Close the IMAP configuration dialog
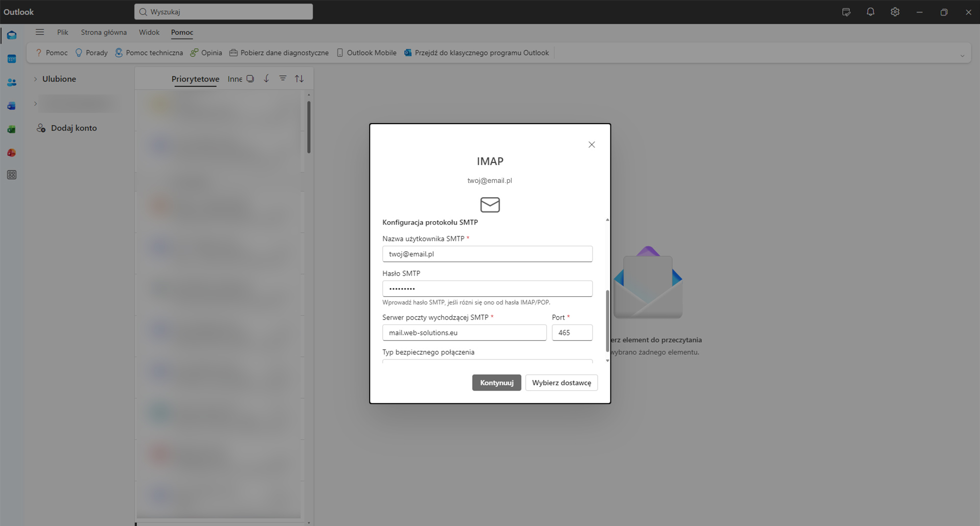 tap(592, 145)
